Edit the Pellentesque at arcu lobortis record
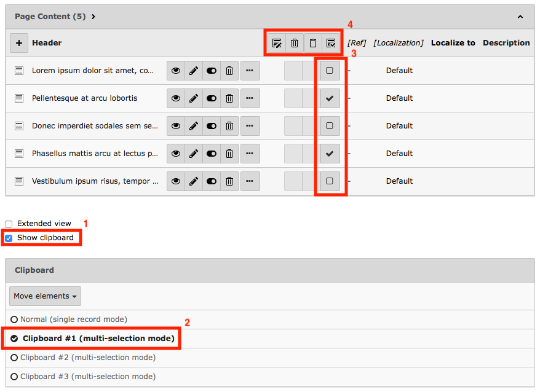The height and width of the screenshot is (392, 540). [194, 98]
